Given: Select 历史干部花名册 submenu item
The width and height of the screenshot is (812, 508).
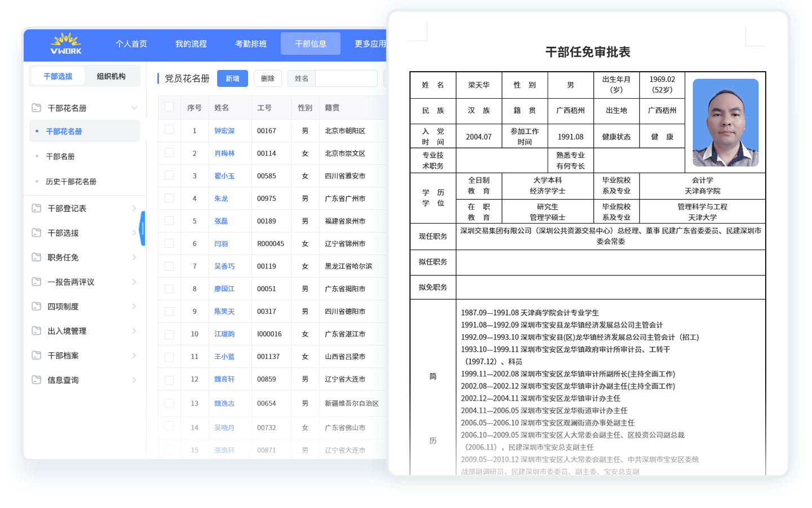Looking at the screenshot, I should point(71,181).
